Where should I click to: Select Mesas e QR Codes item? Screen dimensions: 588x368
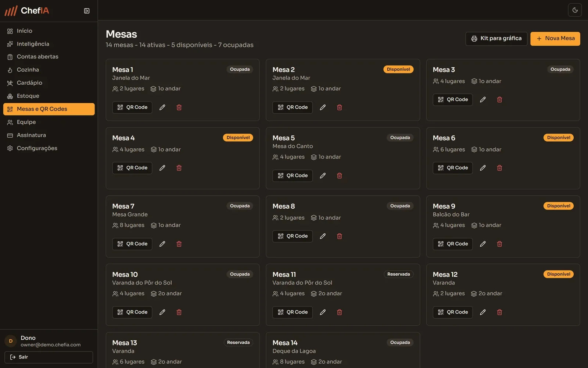[x=49, y=109]
